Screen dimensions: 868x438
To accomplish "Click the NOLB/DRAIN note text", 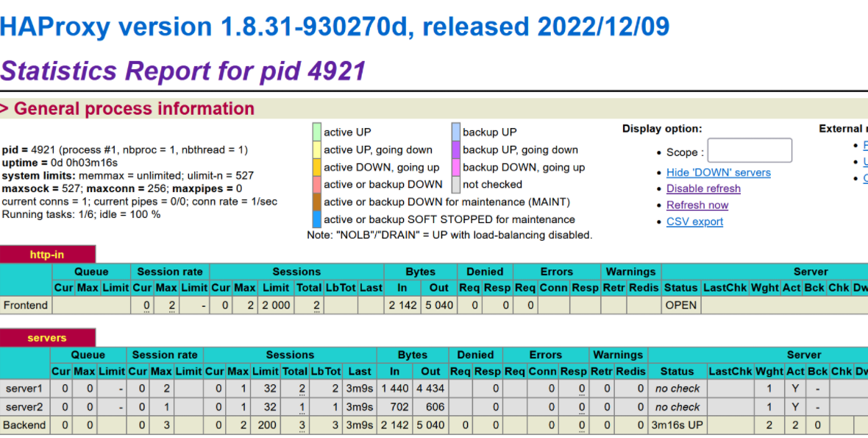I will (x=449, y=236).
